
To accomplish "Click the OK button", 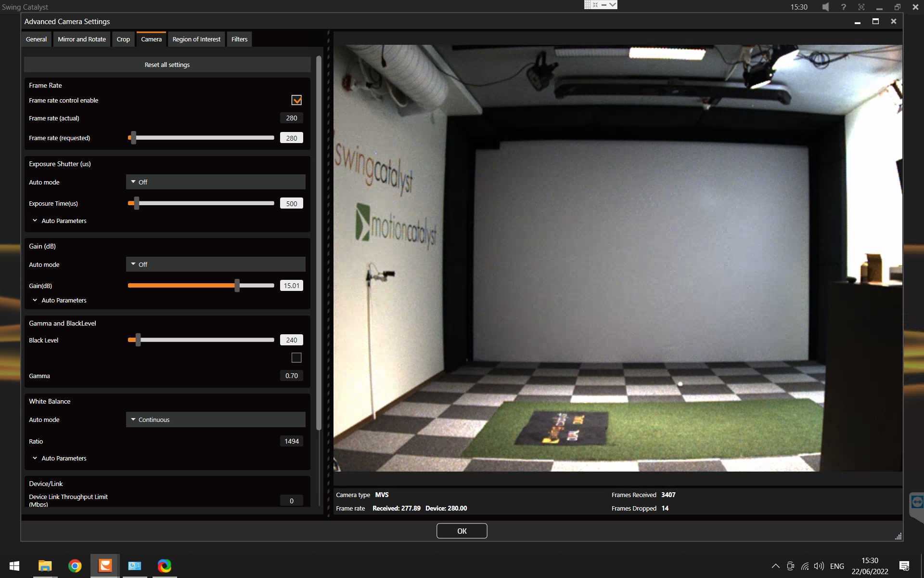I will click(462, 531).
